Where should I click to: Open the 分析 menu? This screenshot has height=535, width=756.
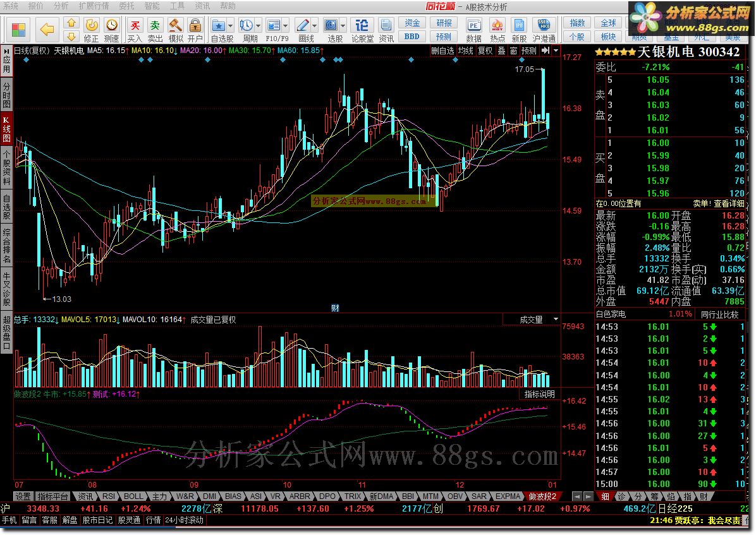click(61, 6)
